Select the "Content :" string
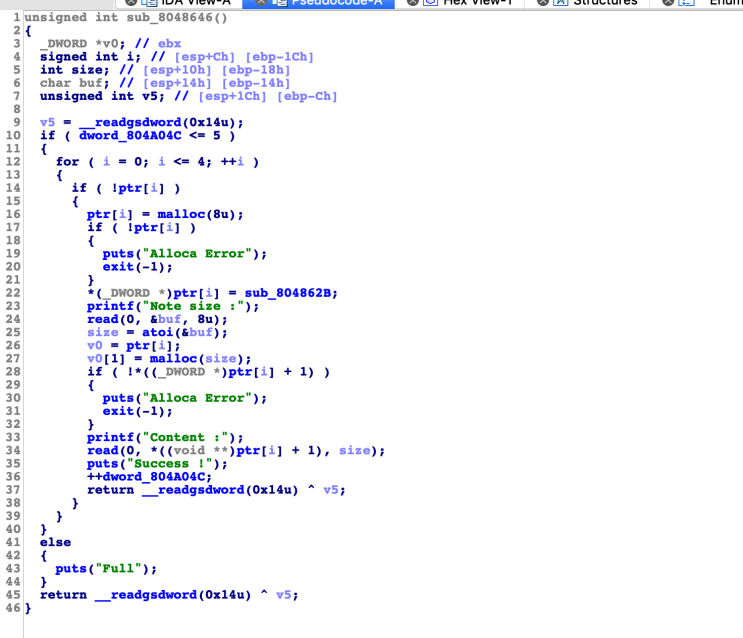This screenshot has height=638, width=743. click(185, 437)
